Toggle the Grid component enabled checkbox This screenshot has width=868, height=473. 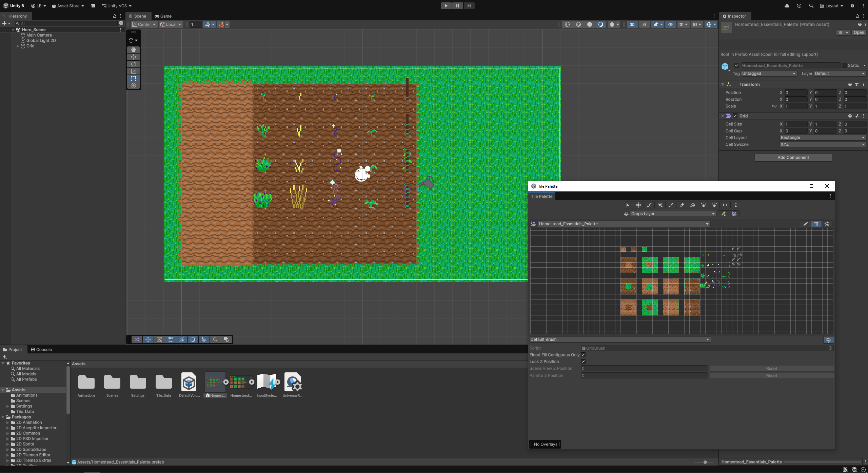coord(735,116)
